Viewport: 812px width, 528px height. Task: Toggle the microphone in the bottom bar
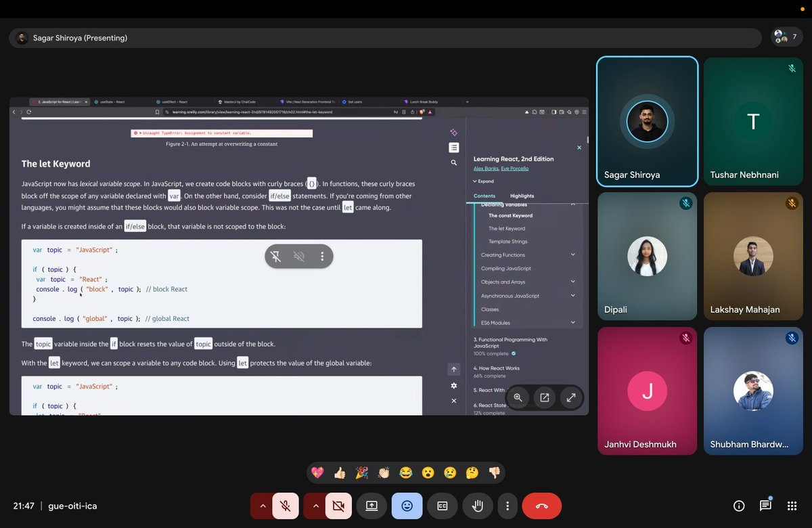(286, 506)
